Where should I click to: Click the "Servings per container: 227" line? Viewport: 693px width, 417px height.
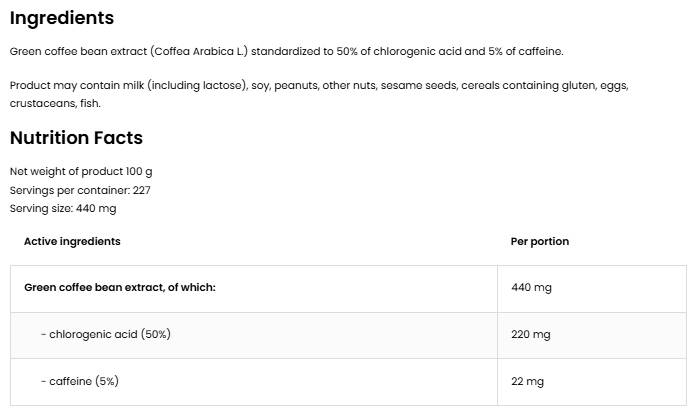[x=80, y=190]
